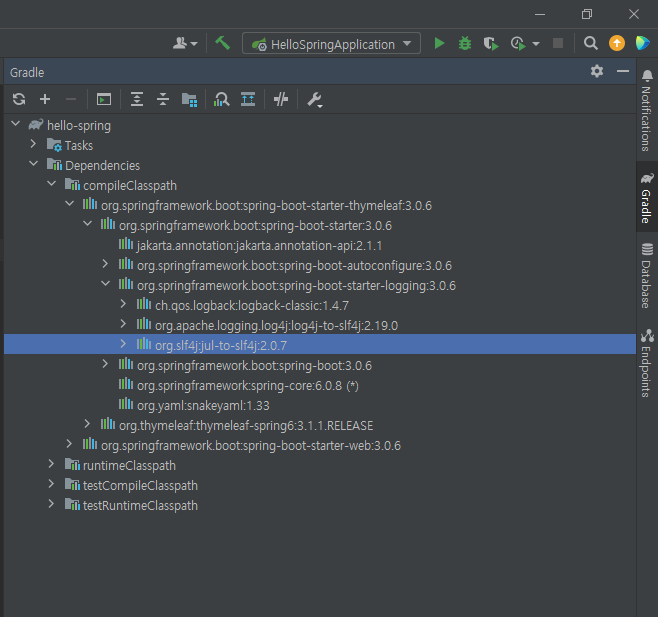Expand all nodes in Gradle tree
This screenshot has height=617, width=658.
point(137,99)
